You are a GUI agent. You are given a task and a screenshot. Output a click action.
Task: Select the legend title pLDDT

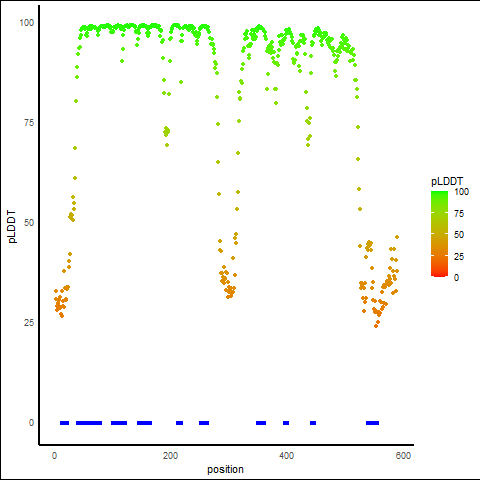click(x=447, y=182)
